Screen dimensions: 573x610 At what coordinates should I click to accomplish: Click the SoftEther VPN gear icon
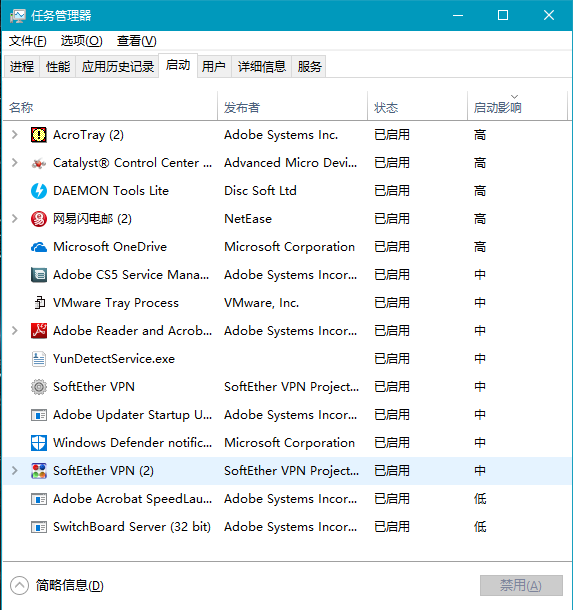pyautogui.click(x=39, y=387)
